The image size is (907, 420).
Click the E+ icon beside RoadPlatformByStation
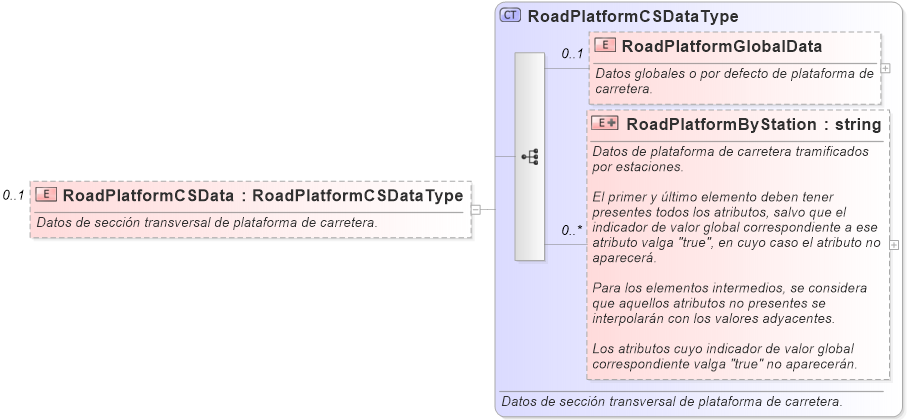tap(606, 124)
